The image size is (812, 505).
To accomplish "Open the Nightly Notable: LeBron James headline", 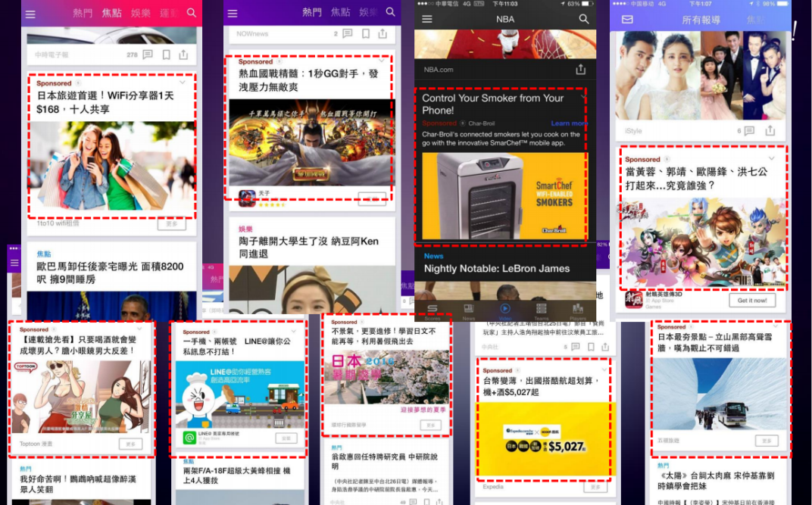I will (x=496, y=269).
